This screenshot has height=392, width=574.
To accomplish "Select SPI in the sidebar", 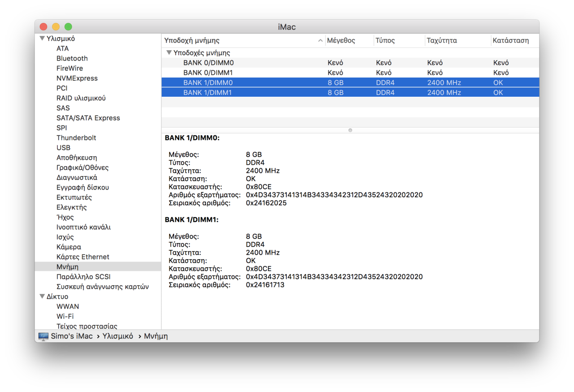I will (61, 128).
